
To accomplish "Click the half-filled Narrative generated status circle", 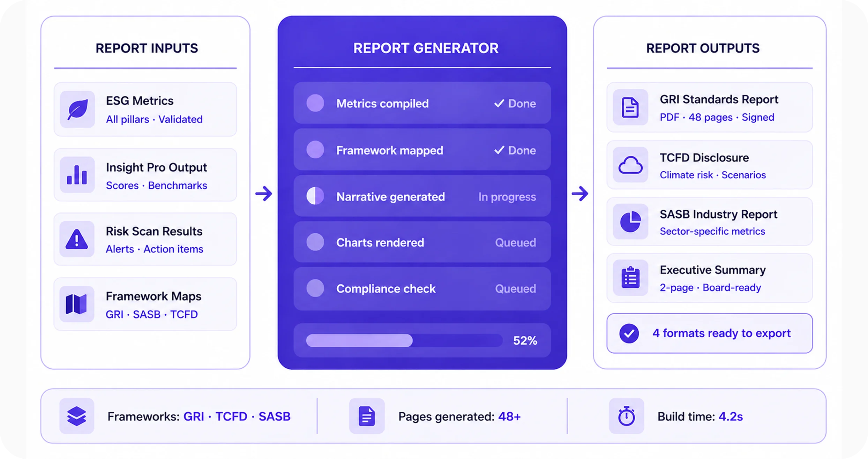I will tap(315, 196).
